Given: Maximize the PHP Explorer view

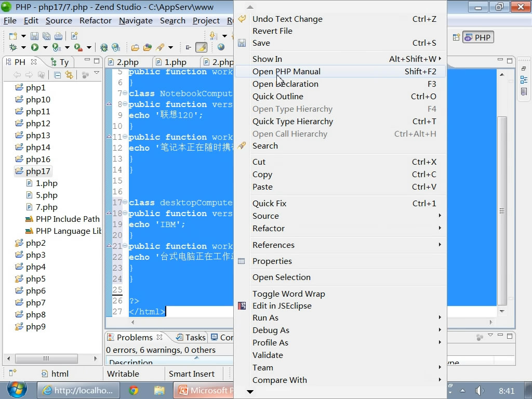Looking at the screenshot, I should 97,61.
